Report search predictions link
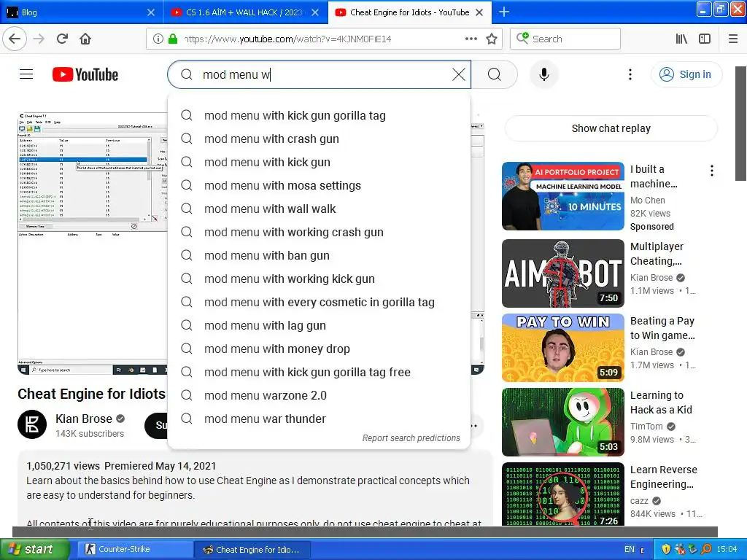The image size is (747, 560). (411, 437)
